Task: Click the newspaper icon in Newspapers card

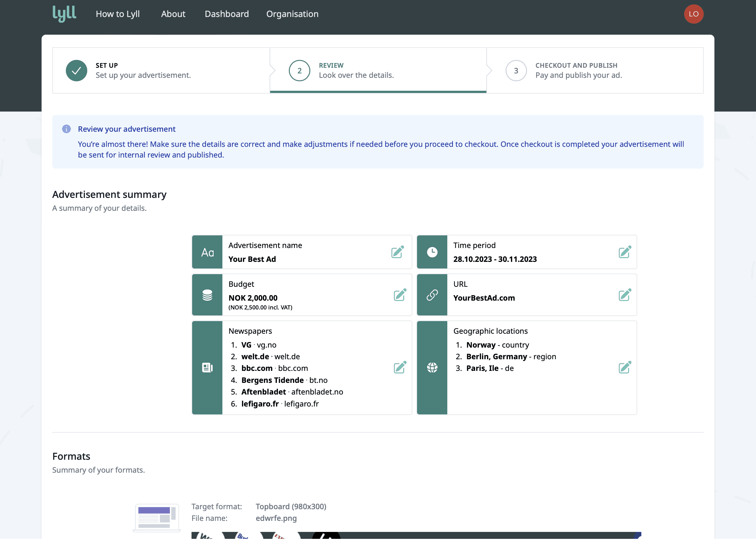Action: pos(207,367)
